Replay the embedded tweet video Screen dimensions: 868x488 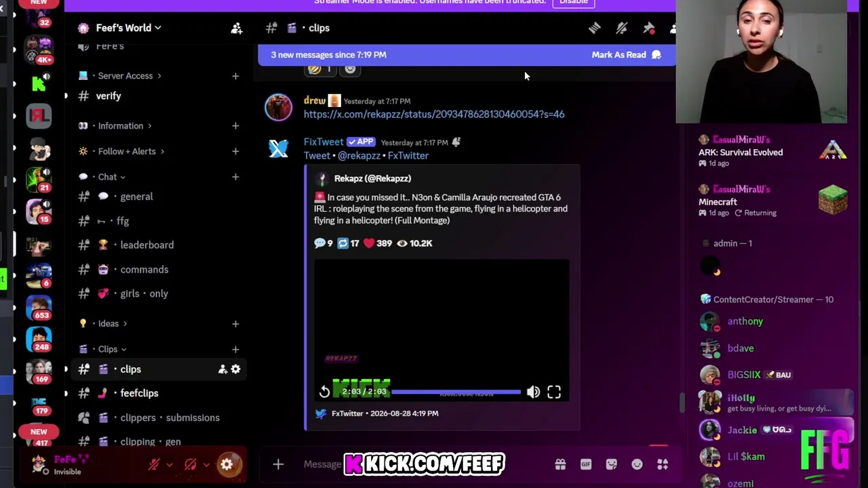tap(325, 392)
